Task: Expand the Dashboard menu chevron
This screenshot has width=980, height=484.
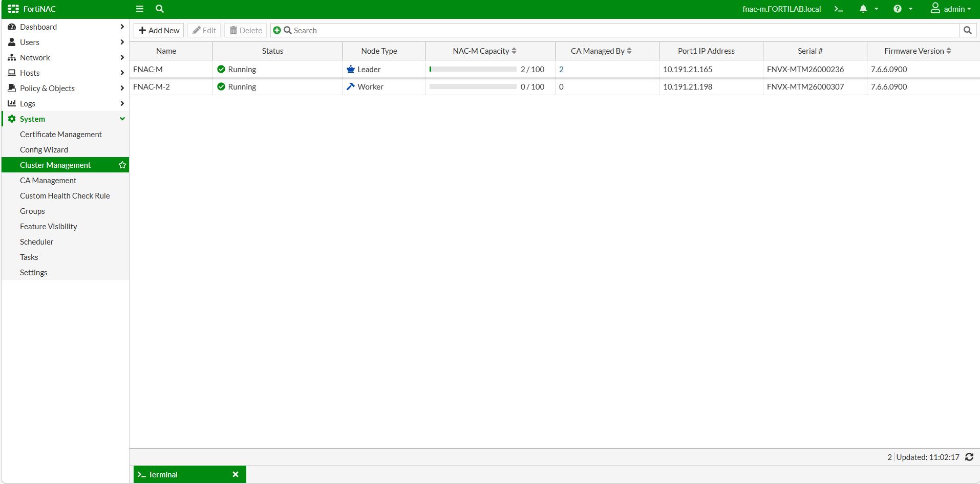Action: click(x=122, y=27)
